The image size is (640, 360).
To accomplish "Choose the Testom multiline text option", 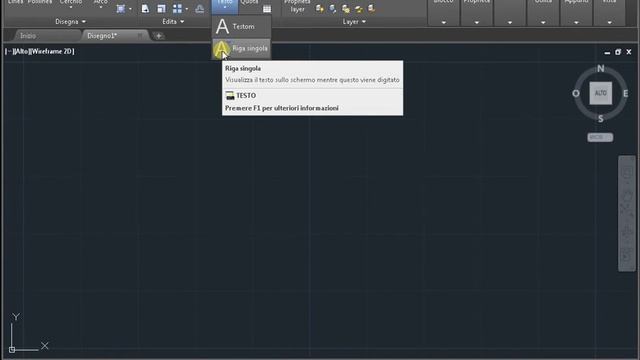I will click(242, 27).
